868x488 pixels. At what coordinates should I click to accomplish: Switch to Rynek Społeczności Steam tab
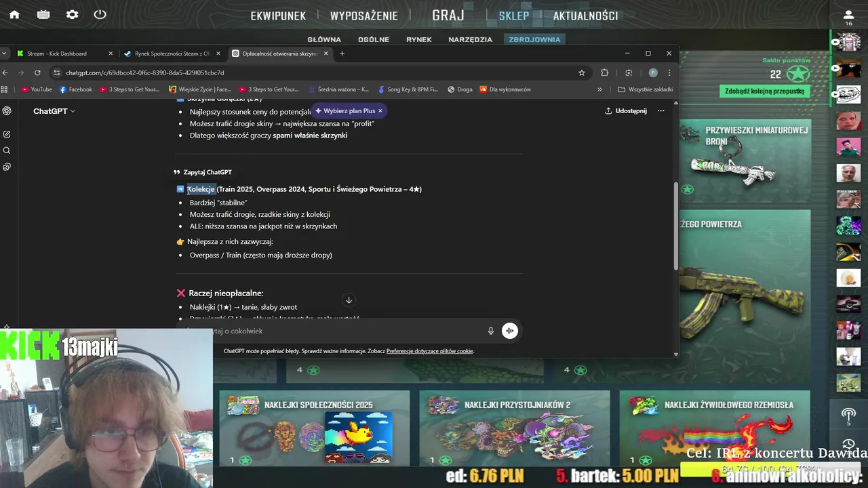tap(172, 54)
